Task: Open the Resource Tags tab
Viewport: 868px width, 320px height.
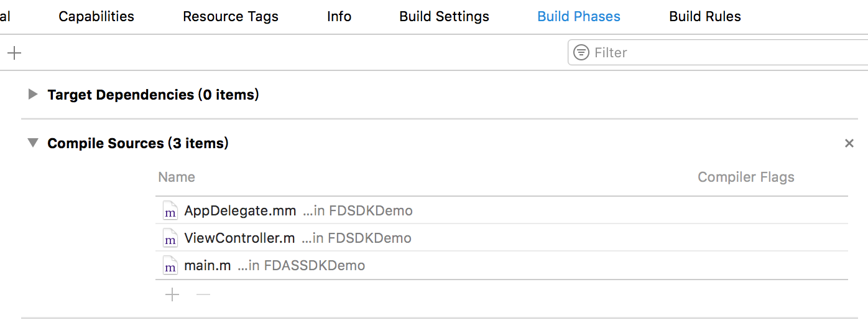Action: (231, 17)
